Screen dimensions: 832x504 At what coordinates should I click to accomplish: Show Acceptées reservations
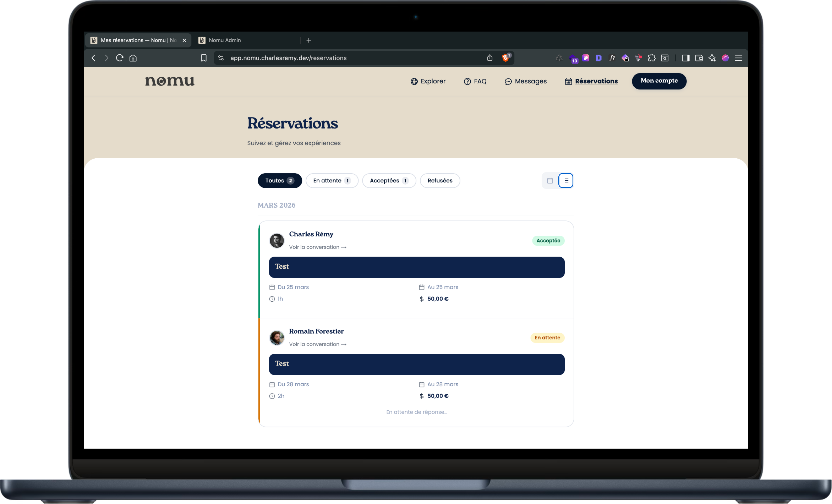(389, 181)
